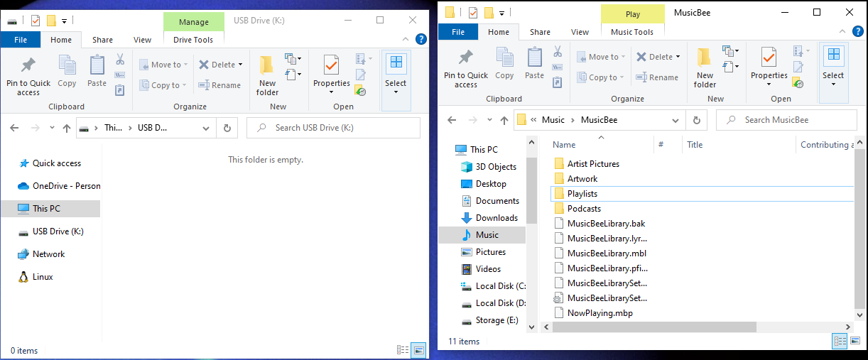Switch MusicBee window to details view

click(x=840, y=341)
